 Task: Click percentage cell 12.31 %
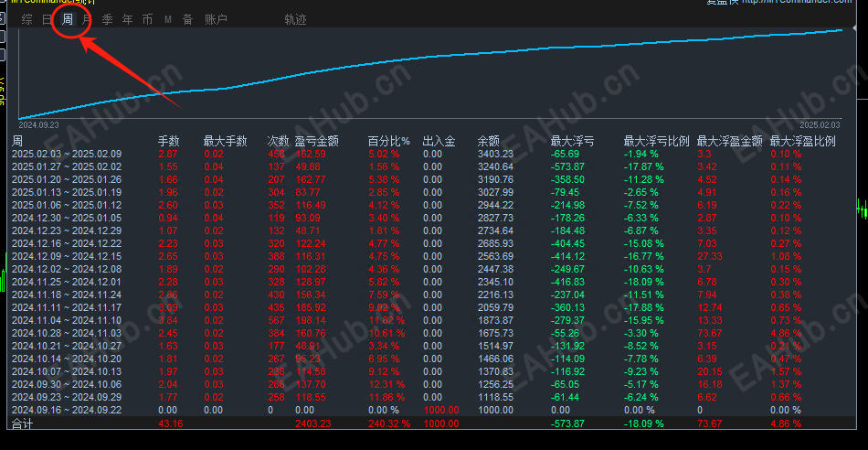pyautogui.click(x=387, y=384)
